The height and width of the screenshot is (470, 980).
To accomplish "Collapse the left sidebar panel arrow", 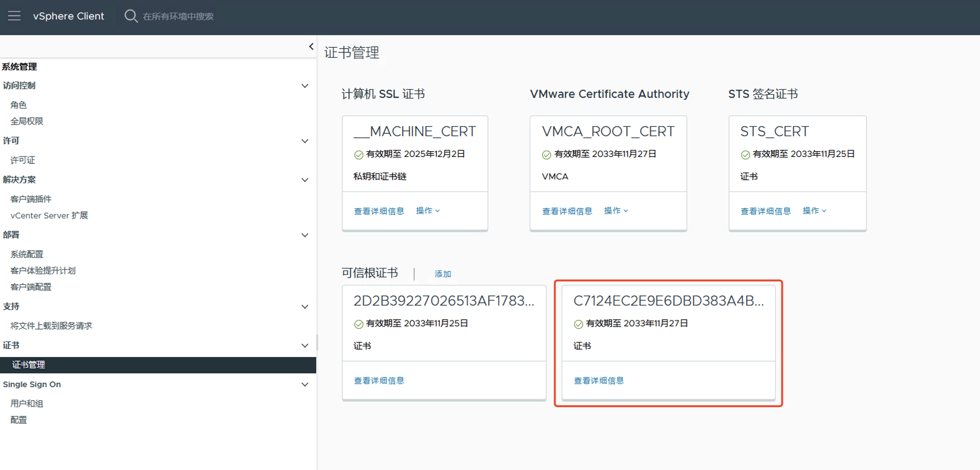I will (311, 47).
